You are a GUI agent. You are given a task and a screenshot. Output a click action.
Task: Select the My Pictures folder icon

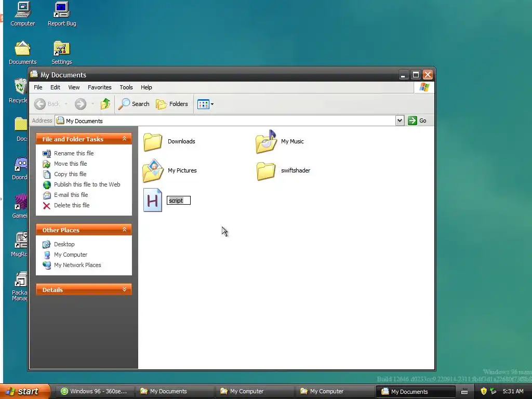pyautogui.click(x=153, y=170)
